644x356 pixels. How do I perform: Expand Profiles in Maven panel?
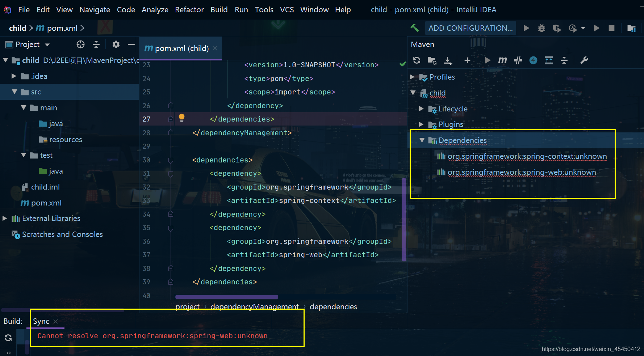[412, 77]
